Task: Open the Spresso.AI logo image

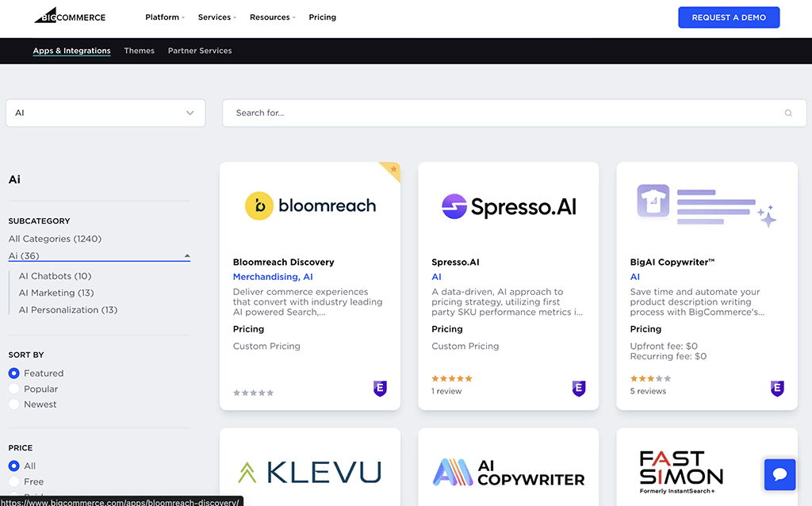Action: click(508, 206)
